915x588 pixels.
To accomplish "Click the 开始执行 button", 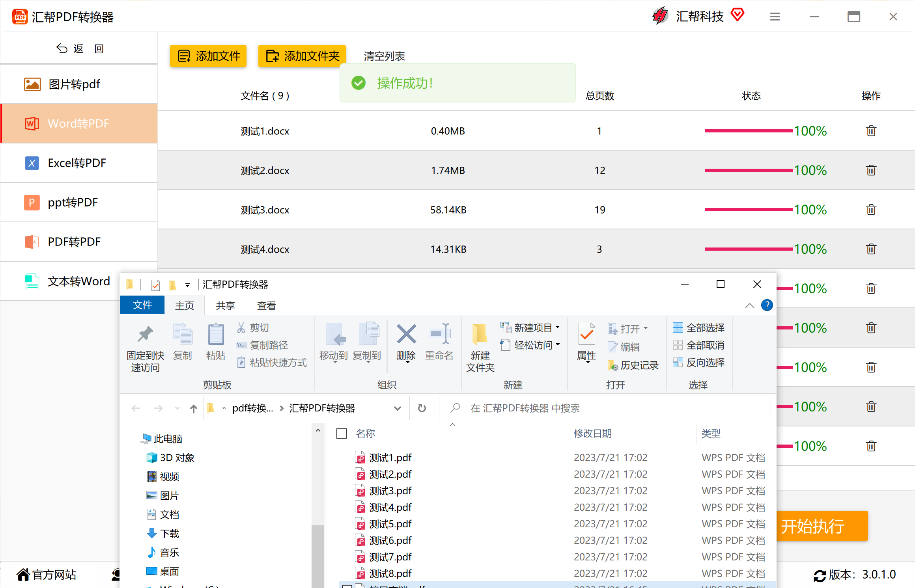I will click(822, 526).
